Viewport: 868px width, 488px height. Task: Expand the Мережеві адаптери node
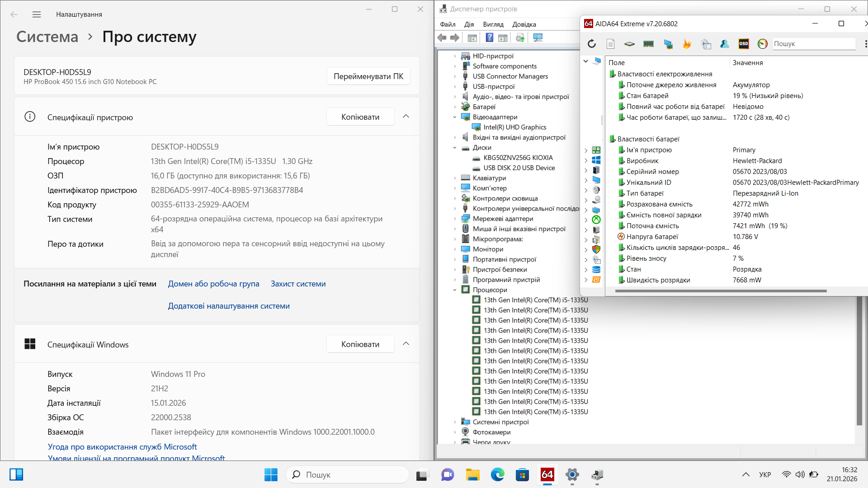(455, 219)
